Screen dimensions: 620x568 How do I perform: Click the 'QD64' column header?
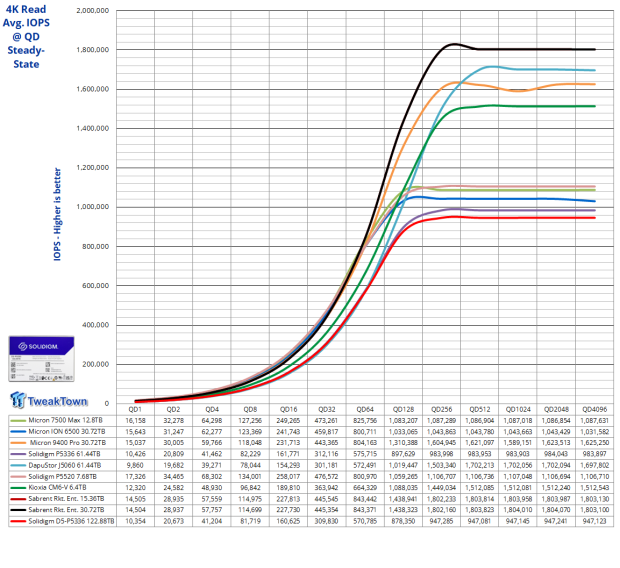click(x=365, y=409)
